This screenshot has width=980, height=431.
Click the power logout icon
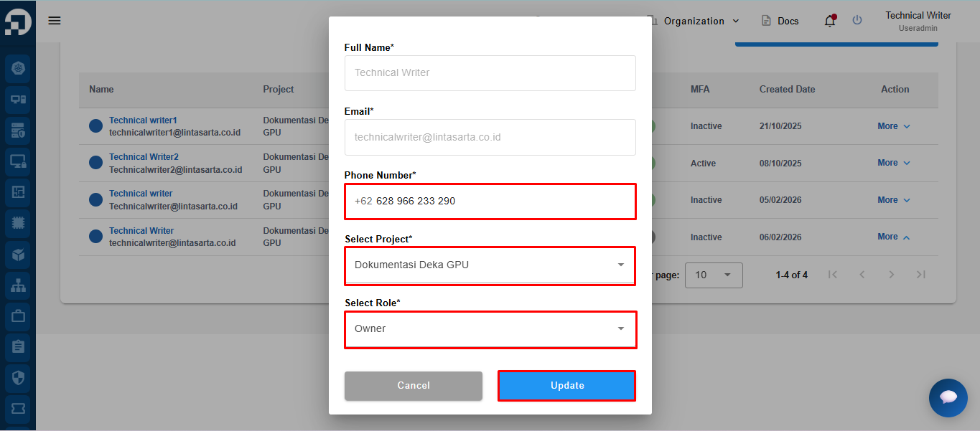(857, 21)
